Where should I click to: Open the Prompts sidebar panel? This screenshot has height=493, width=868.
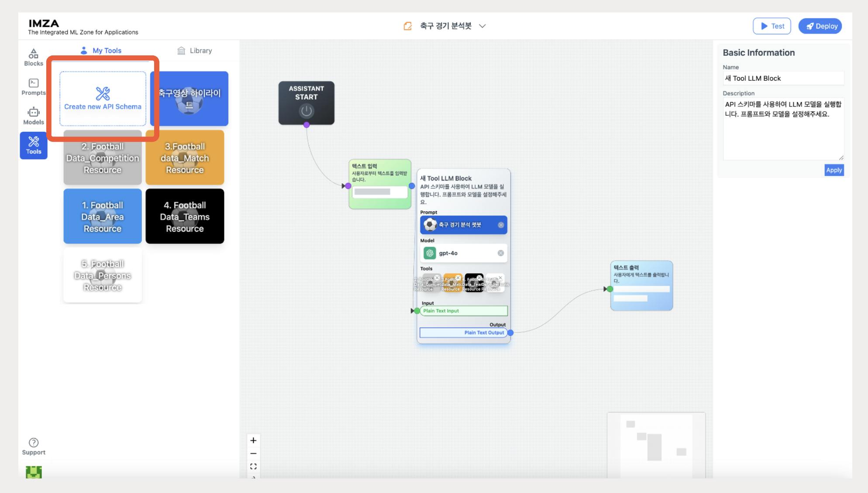point(34,87)
